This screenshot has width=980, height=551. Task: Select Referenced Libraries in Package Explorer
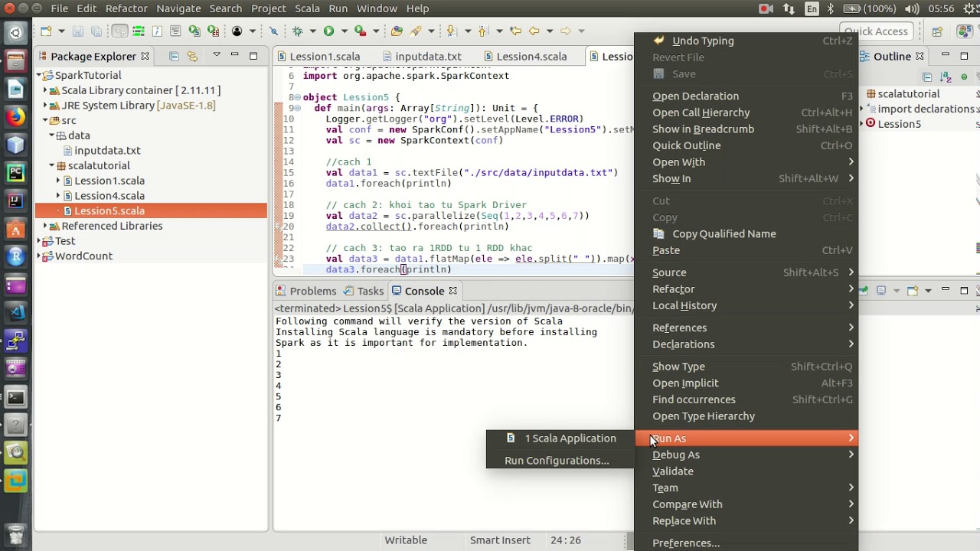pyautogui.click(x=112, y=227)
